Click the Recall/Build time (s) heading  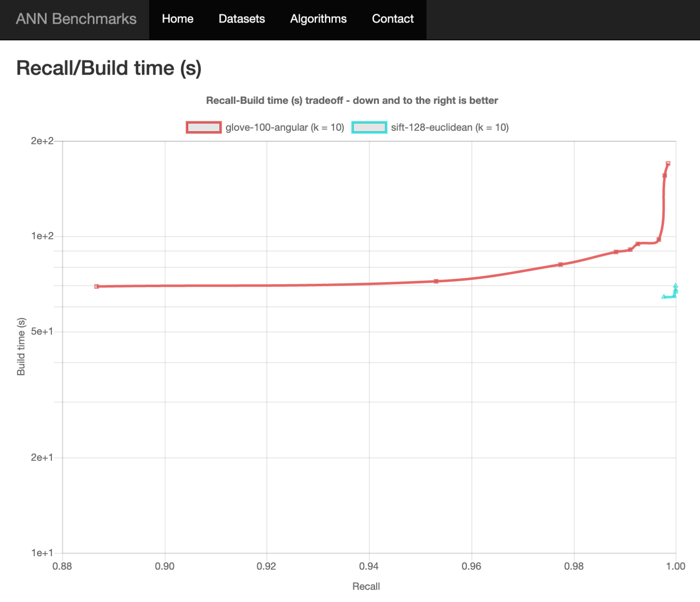point(109,68)
